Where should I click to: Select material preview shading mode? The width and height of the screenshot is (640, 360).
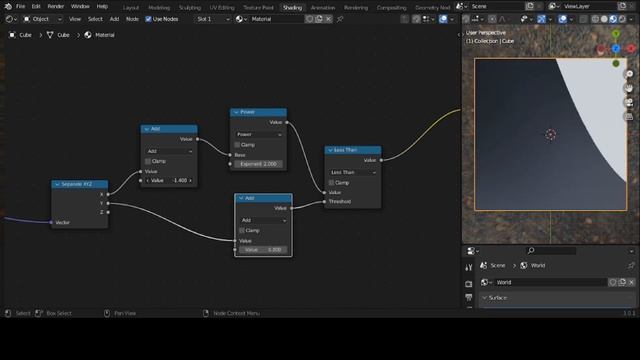tap(613, 19)
